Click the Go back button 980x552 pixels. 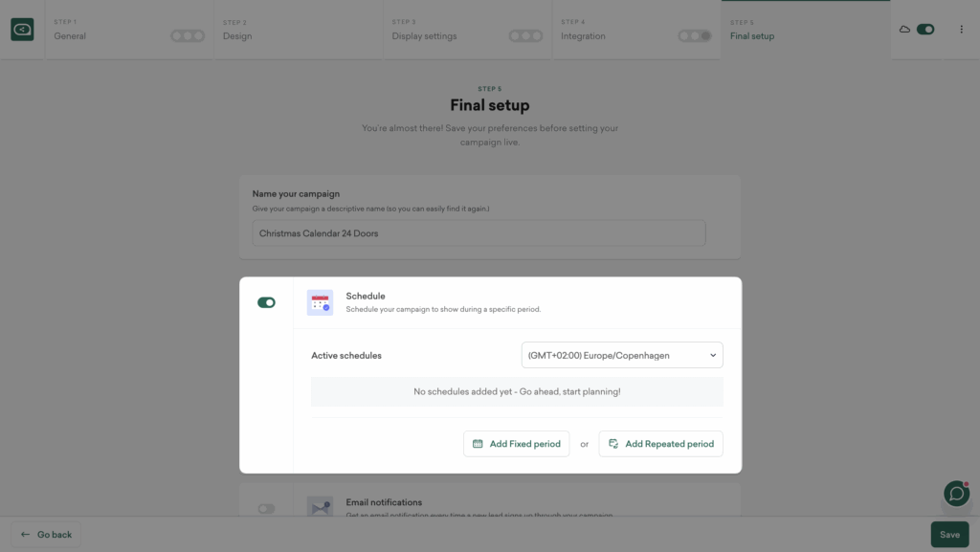coord(46,535)
